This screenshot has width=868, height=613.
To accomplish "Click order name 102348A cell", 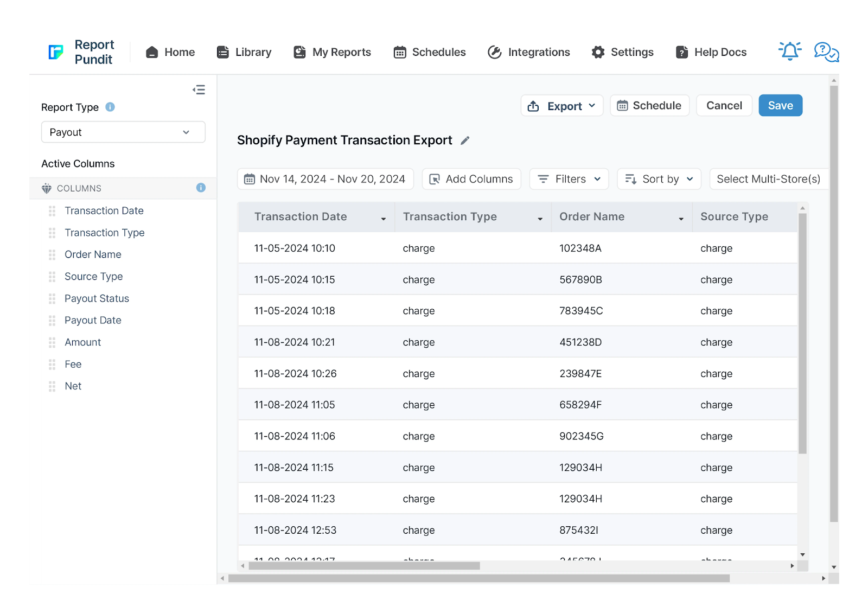I will [x=580, y=248].
